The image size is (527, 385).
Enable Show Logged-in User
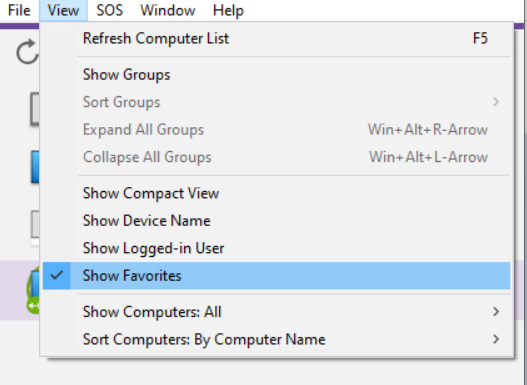point(276,248)
